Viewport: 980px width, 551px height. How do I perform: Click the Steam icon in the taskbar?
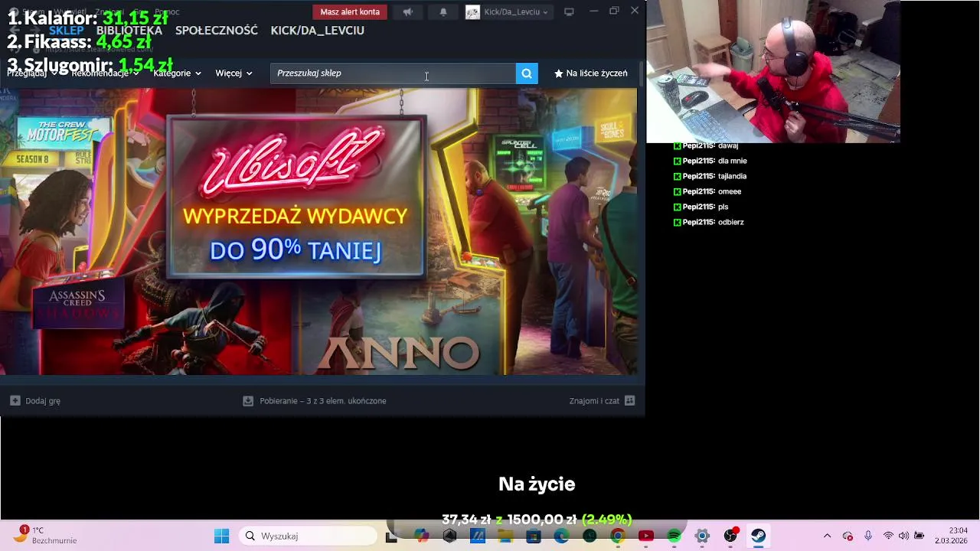(758, 536)
